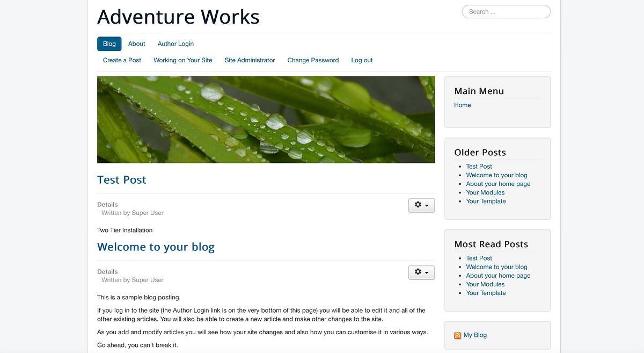Open the gear menu on Welcome to your blog
Image resolution: width=644 pixels, height=353 pixels.
(x=418, y=272)
